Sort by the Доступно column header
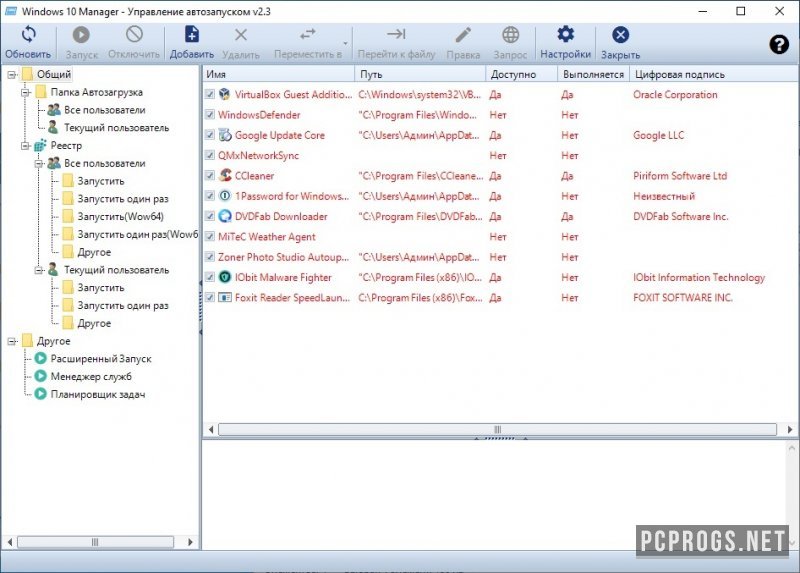800x573 pixels. coord(521,74)
